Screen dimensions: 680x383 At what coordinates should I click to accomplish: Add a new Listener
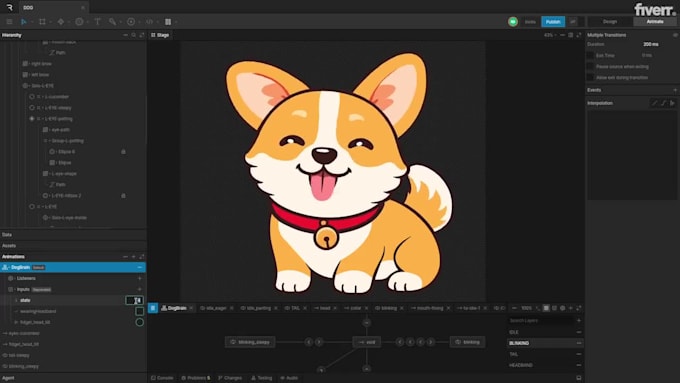[140, 278]
